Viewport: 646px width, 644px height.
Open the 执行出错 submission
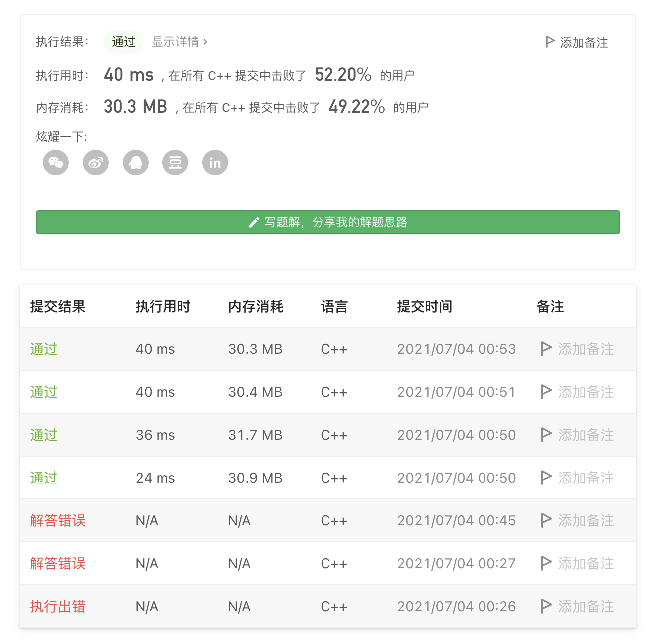[58, 606]
